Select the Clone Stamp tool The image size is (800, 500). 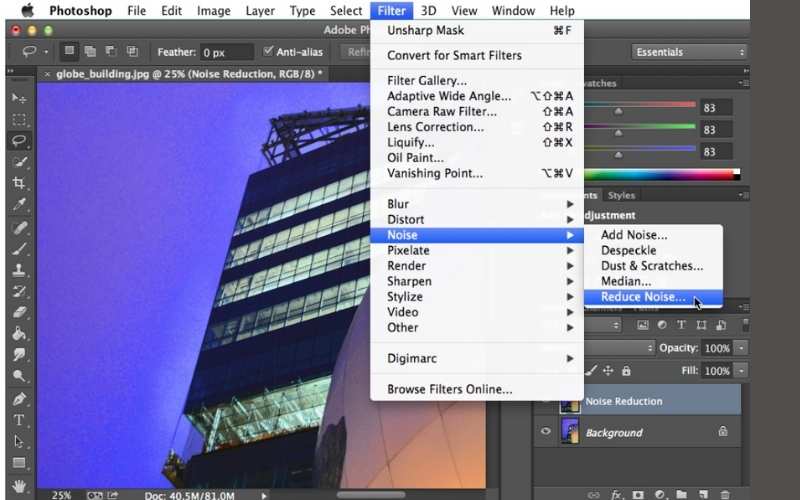(19, 270)
